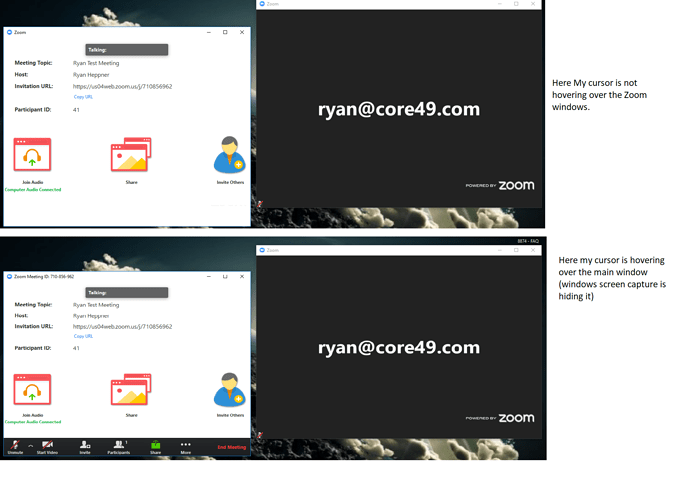Screen dimensions: 682x500
Task: Click Join Audio icon in upper Zoom window
Action: [x=32, y=154]
